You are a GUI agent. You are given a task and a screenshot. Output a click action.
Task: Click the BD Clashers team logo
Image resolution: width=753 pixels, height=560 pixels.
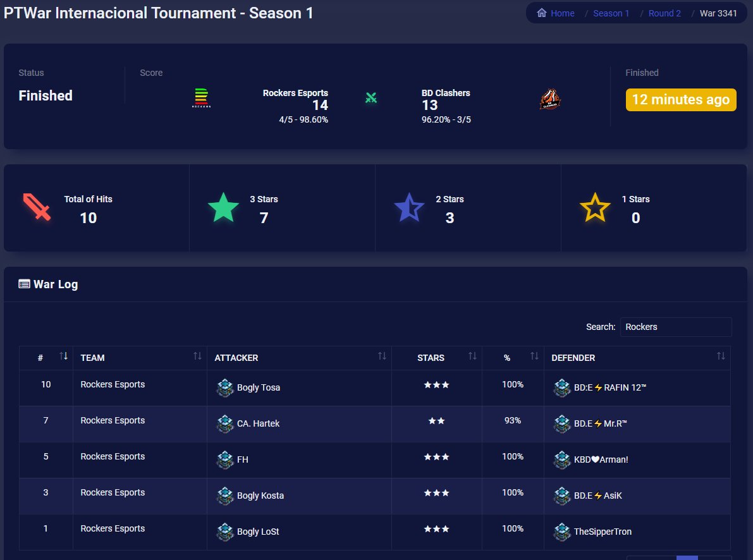(550, 99)
